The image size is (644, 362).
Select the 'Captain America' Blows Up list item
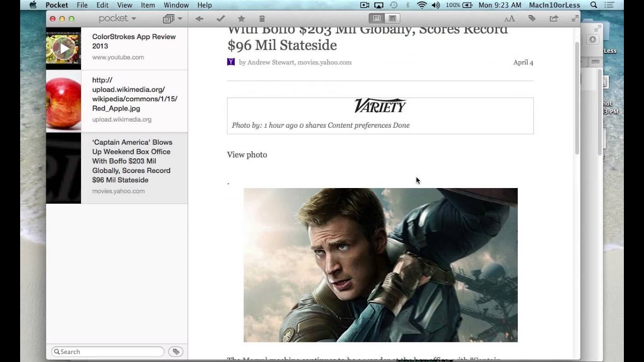(x=117, y=168)
